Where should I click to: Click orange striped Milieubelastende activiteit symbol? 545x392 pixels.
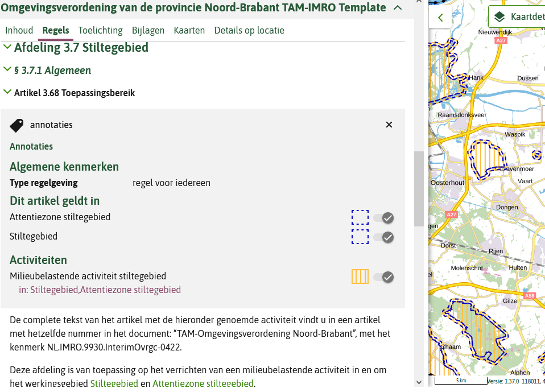pyautogui.click(x=360, y=277)
